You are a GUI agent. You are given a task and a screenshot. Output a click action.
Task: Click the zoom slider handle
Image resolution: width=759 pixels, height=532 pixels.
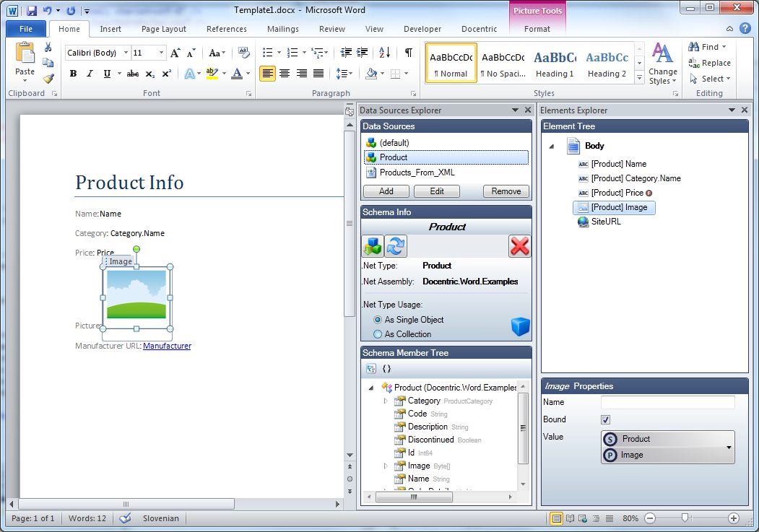pos(685,518)
